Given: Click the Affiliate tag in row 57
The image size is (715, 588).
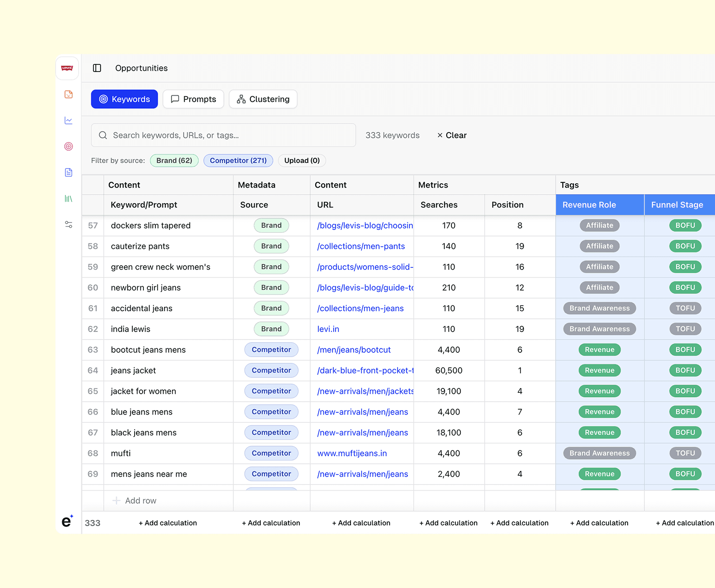Looking at the screenshot, I should point(600,226).
